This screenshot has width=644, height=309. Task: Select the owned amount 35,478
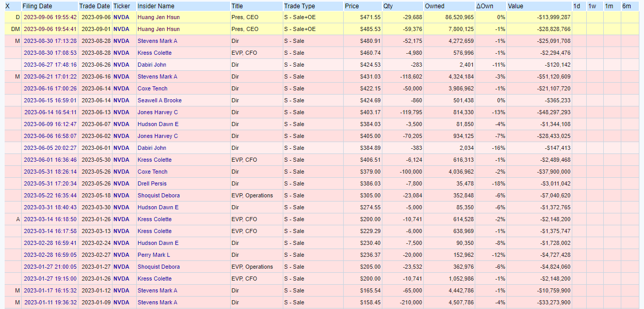464,183
